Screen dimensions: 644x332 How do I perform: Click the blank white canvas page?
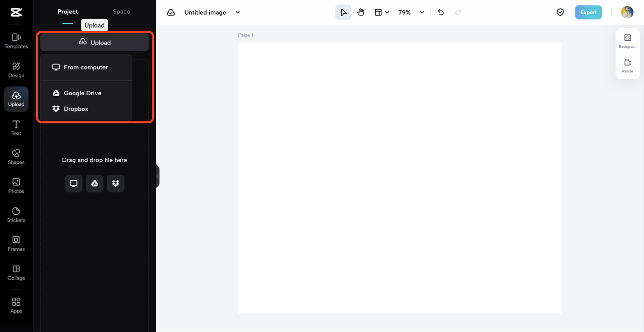click(x=399, y=177)
